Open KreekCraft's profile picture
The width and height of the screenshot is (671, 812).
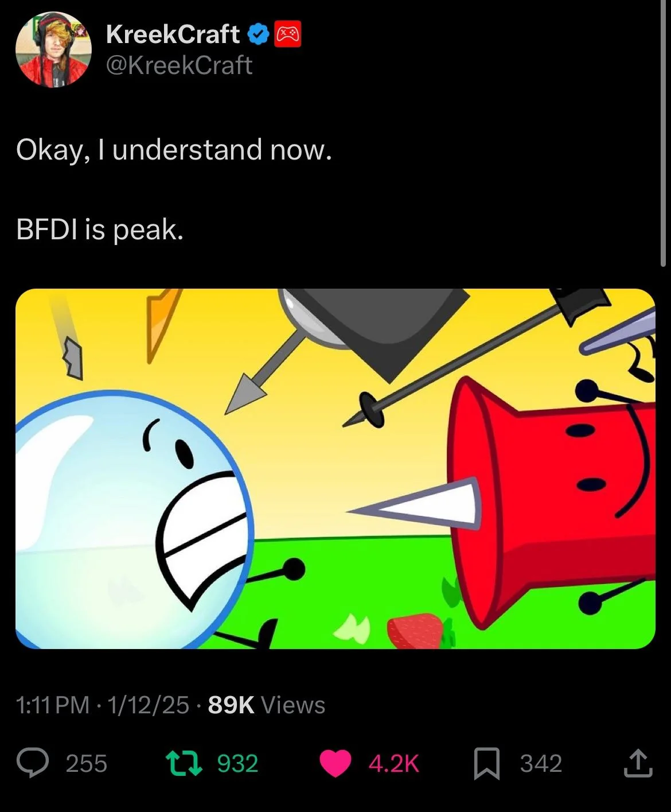(53, 50)
